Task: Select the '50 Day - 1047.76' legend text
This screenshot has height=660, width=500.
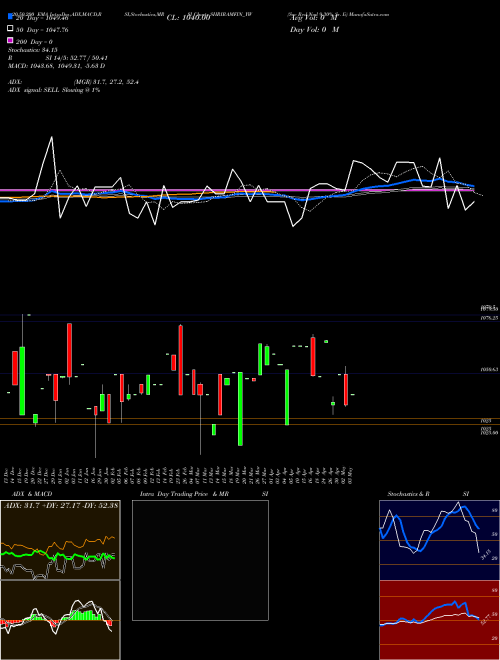Action: tap(42, 30)
